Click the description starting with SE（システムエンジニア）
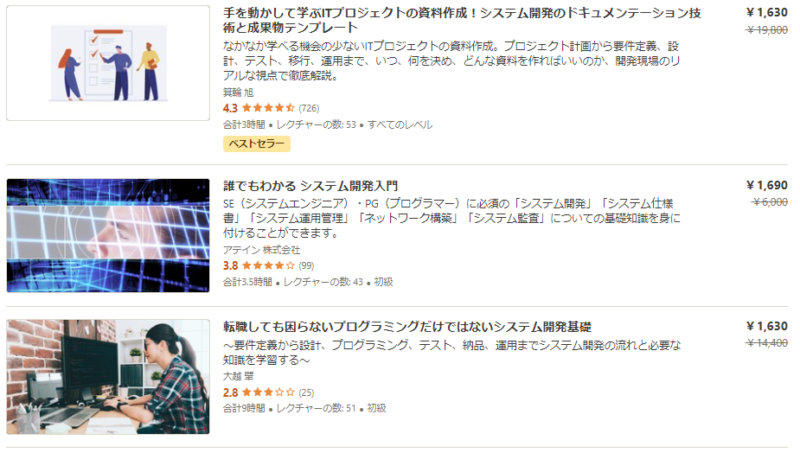The image size is (800, 453). coord(452,218)
